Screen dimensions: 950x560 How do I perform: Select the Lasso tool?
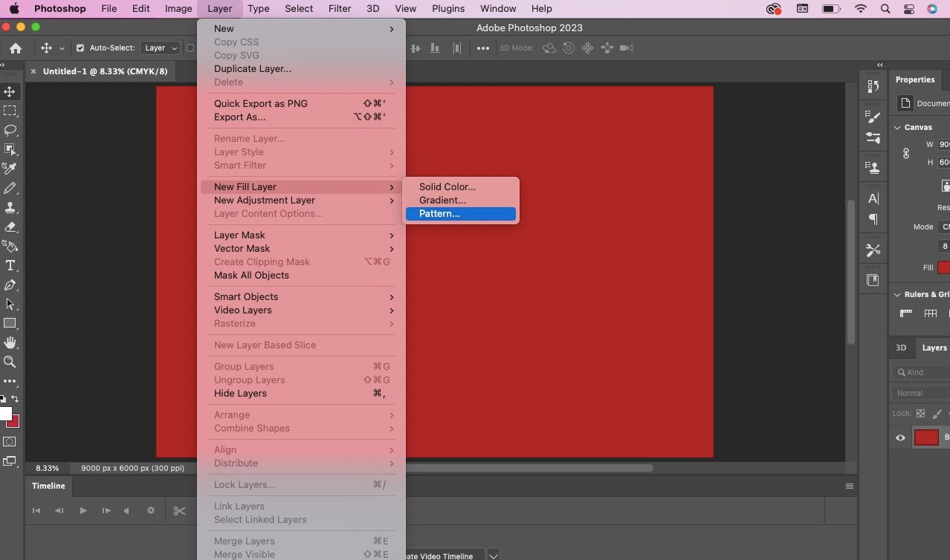click(x=10, y=130)
